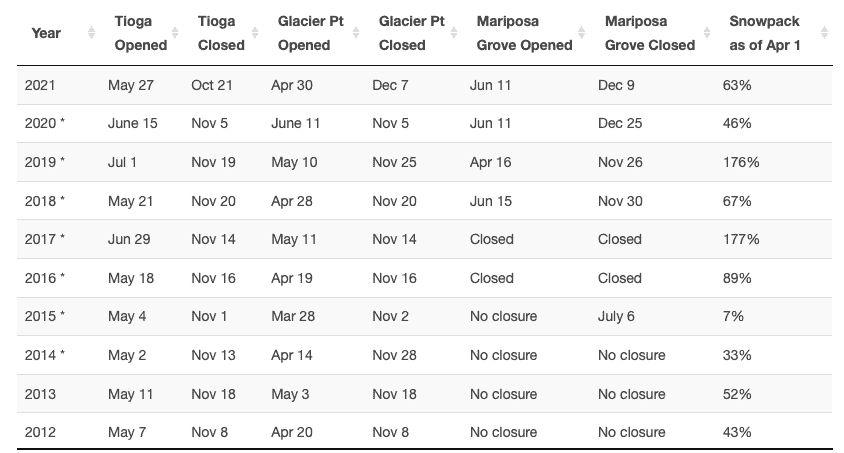The height and width of the screenshot is (453, 844).
Task: Sort table by Year column arrows
Action: [x=92, y=33]
